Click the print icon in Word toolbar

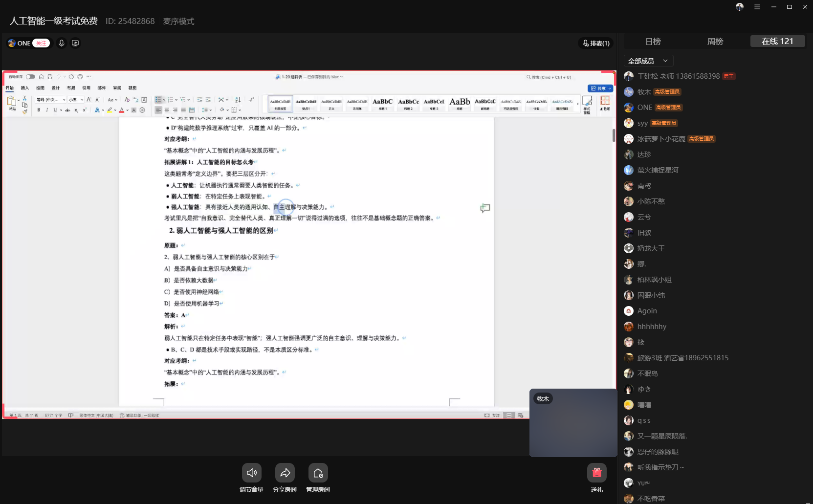[x=80, y=77]
